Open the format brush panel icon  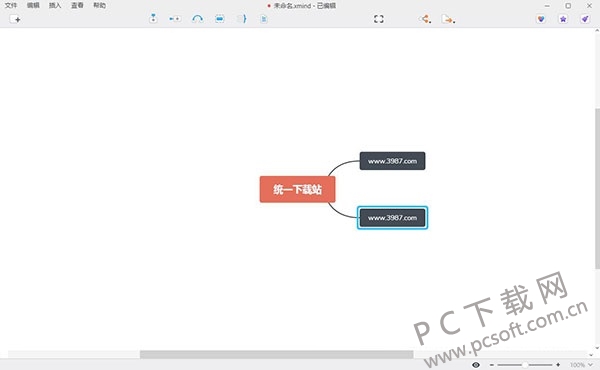[585, 19]
